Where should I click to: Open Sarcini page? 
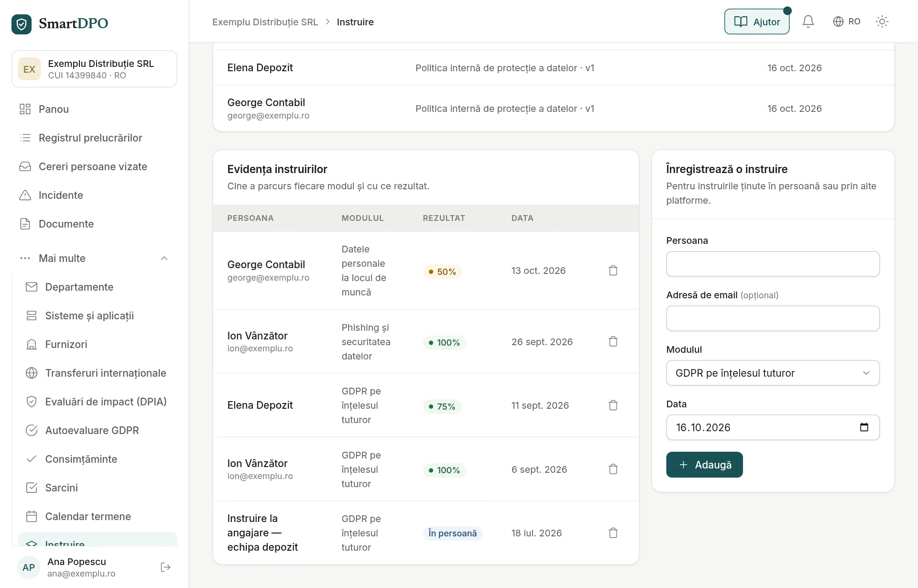tap(98, 488)
